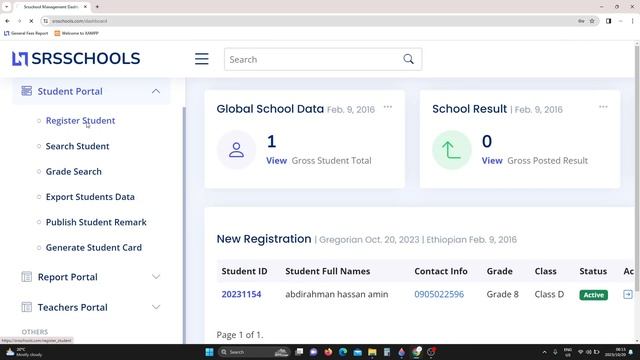Click the row action arrow icon
This screenshot has width=640, height=360.
pos(628,294)
